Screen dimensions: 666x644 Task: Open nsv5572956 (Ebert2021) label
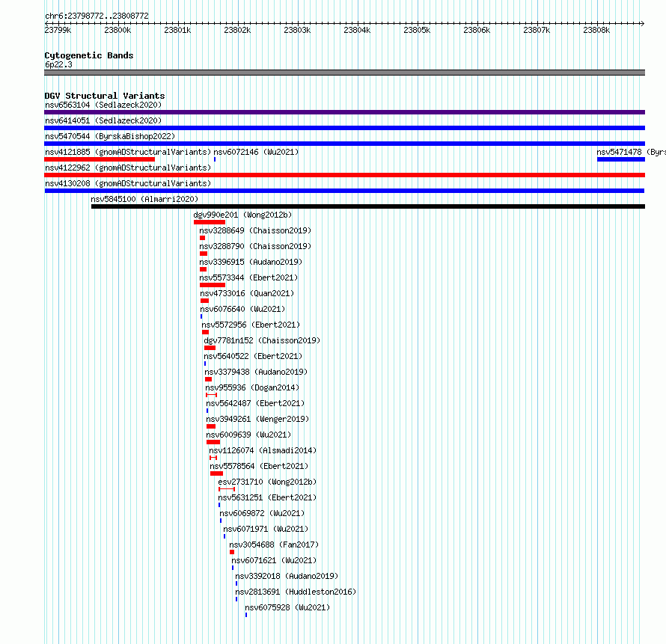[x=251, y=325]
